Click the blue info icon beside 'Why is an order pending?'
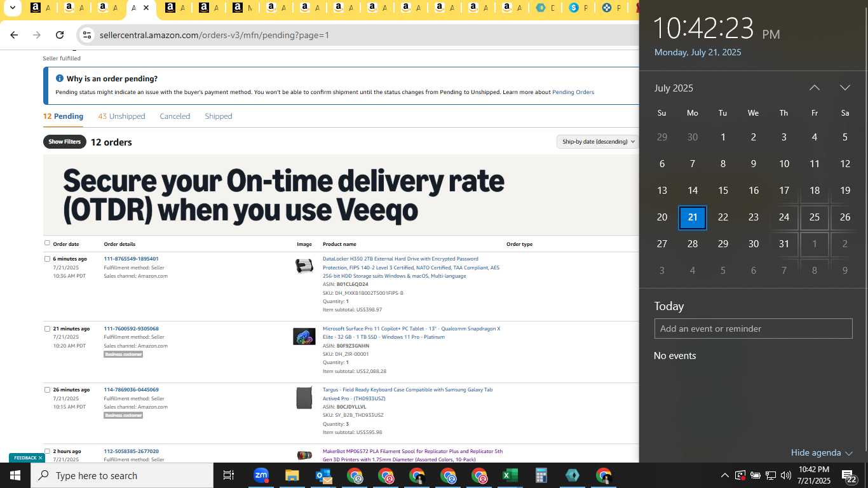Viewport: 868px width, 488px height. click(60, 79)
